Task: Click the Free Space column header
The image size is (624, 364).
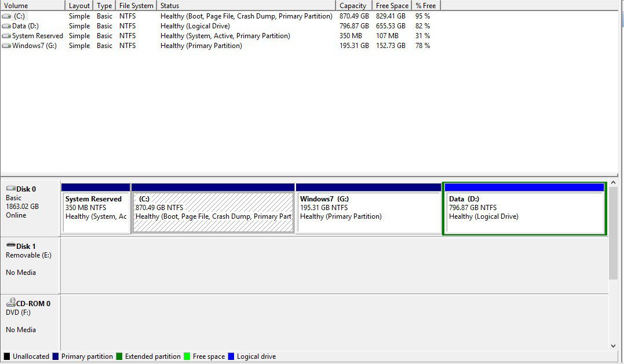Action: 392,5
